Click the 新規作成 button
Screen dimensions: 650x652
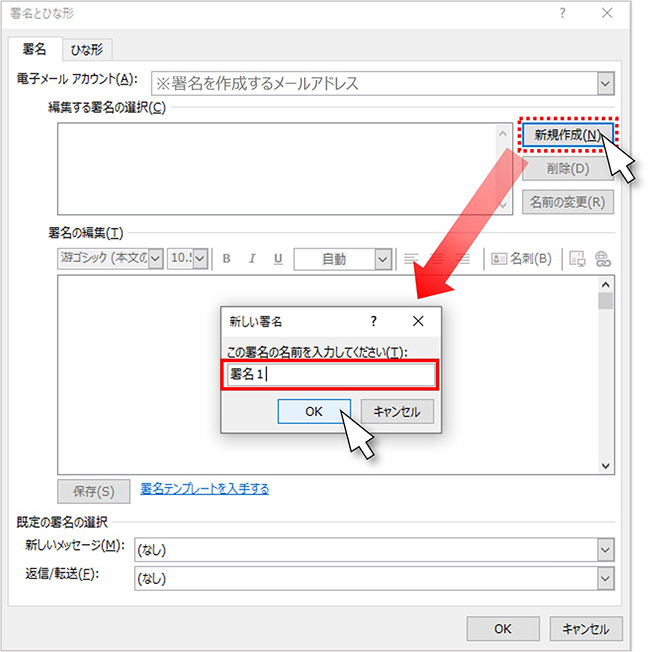[566, 136]
